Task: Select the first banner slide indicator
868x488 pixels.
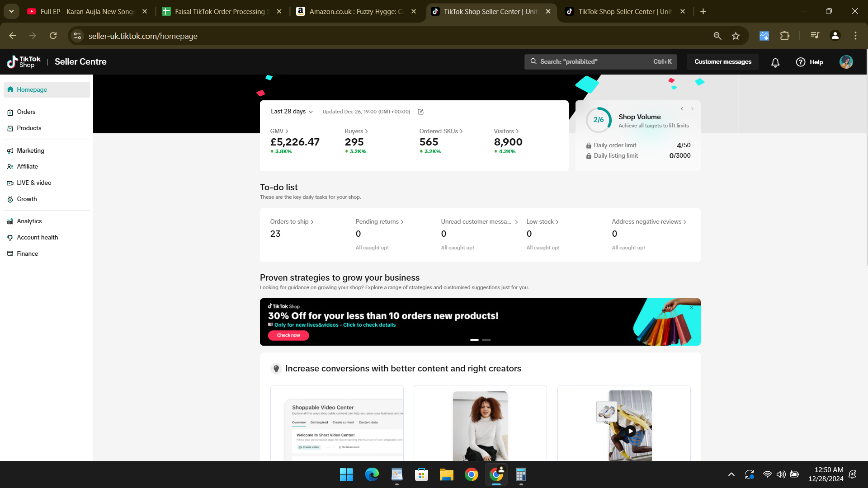Action: (x=474, y=339)
